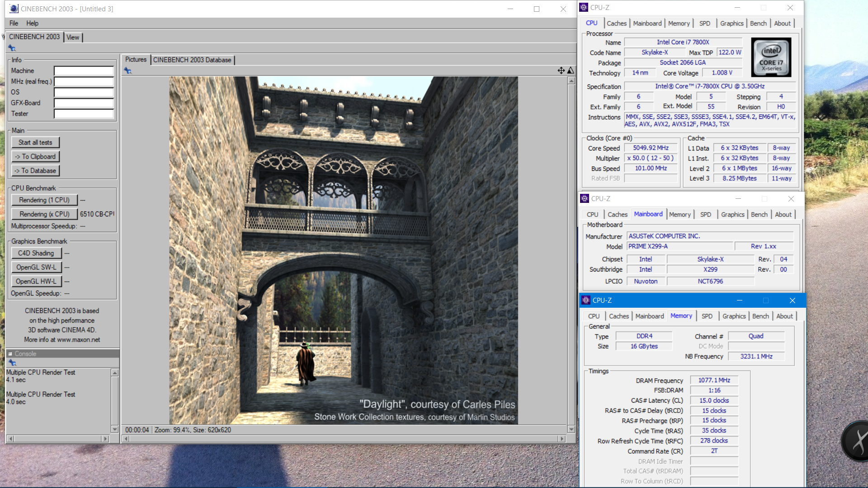Toggle the Console panel collapse box
Screen dimensions: 868x488
click(10, 354)
